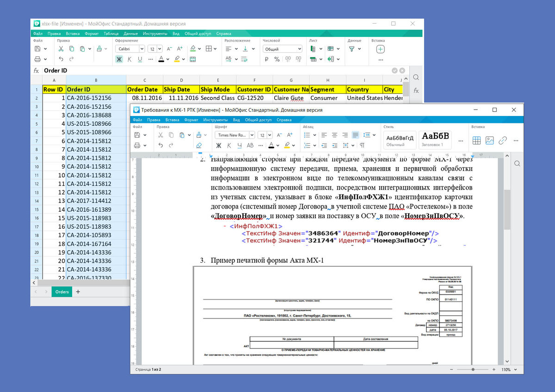
Task: Open Файл menu in spreadsheet window
Action: click(x=38, y=33)
